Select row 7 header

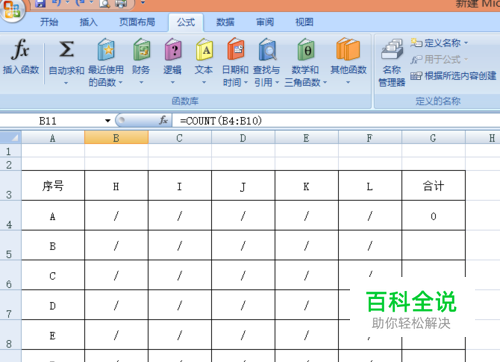[10, 305]
